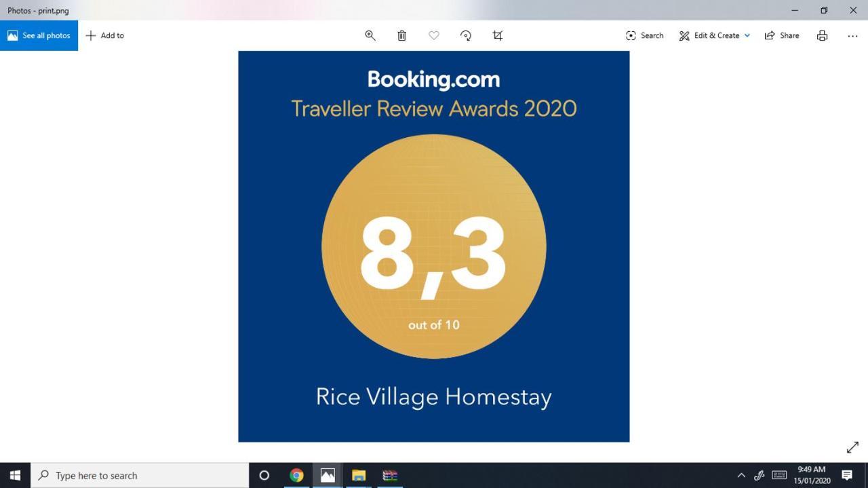Viewport: 868px width, 488px height.
Task: Rotate the image with rotate icon
Action: pyautogui.click(x=466, y=35)
